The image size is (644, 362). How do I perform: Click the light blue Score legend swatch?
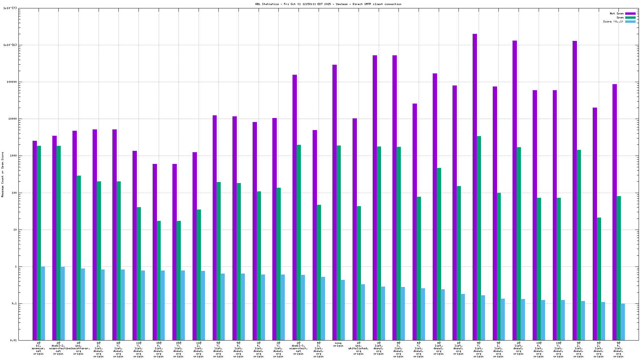pyautogui.click(x=630, y=21)
